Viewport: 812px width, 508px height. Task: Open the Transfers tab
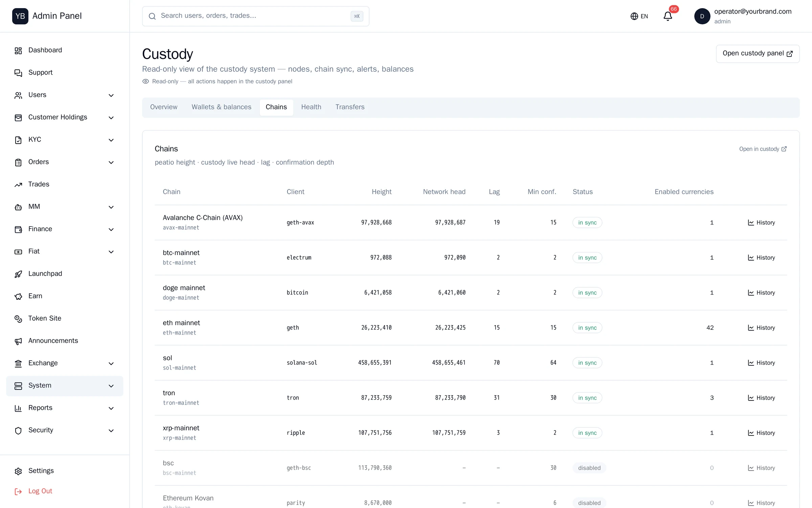click(x=350, y=107)
